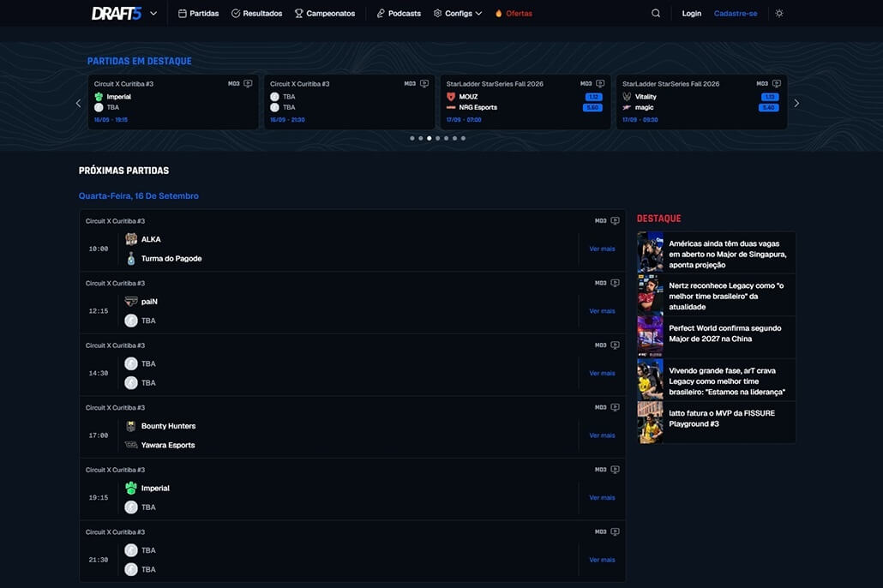The width and height of the screenshot is (883, 588).
Task: Click Ver mais for 19:15 Imperial match
Action: [x=602, y=498]
